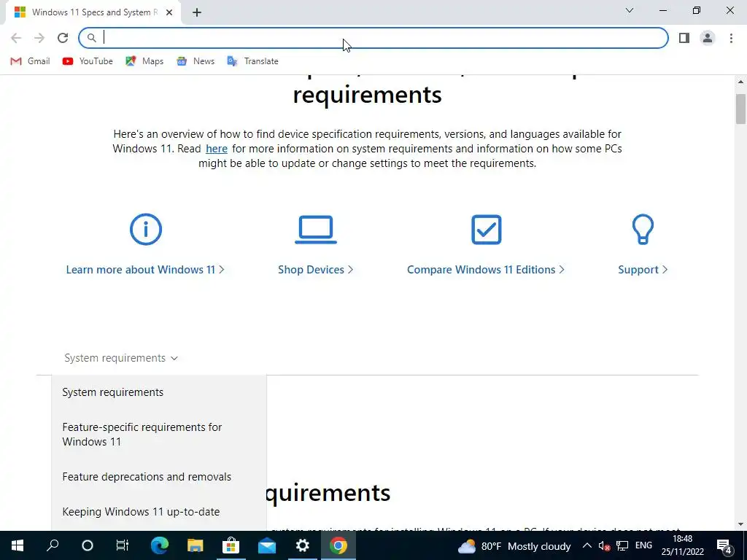Image resolution: width=747 pixels, height=560 pixels.
Task: Click the muted speaker volume icon
Action: (x=604, y=546)
